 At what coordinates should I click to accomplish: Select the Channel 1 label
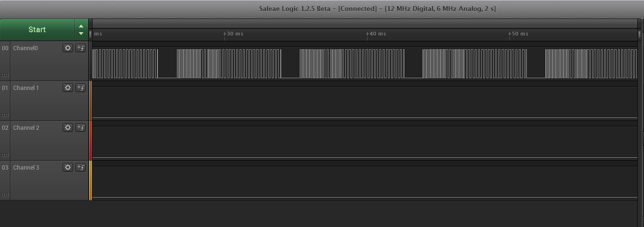[x=26, y=88]
